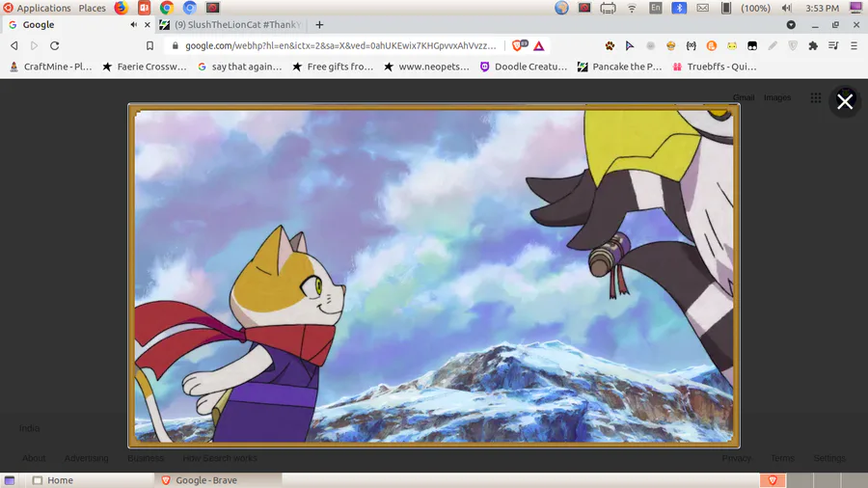View site info via the padlock icon
Viewport: 868px width, 488px height.
(x=175, y=46)
